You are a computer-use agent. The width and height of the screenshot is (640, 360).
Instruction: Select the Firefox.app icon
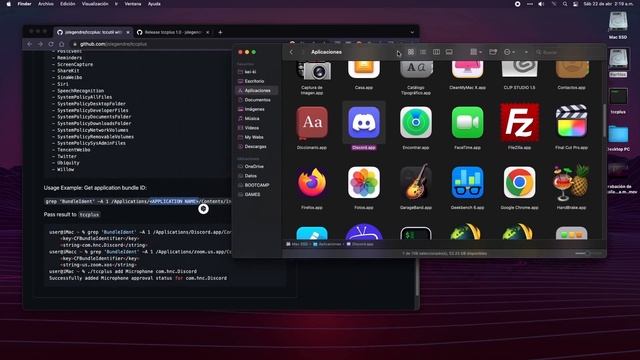coord(312,182)
